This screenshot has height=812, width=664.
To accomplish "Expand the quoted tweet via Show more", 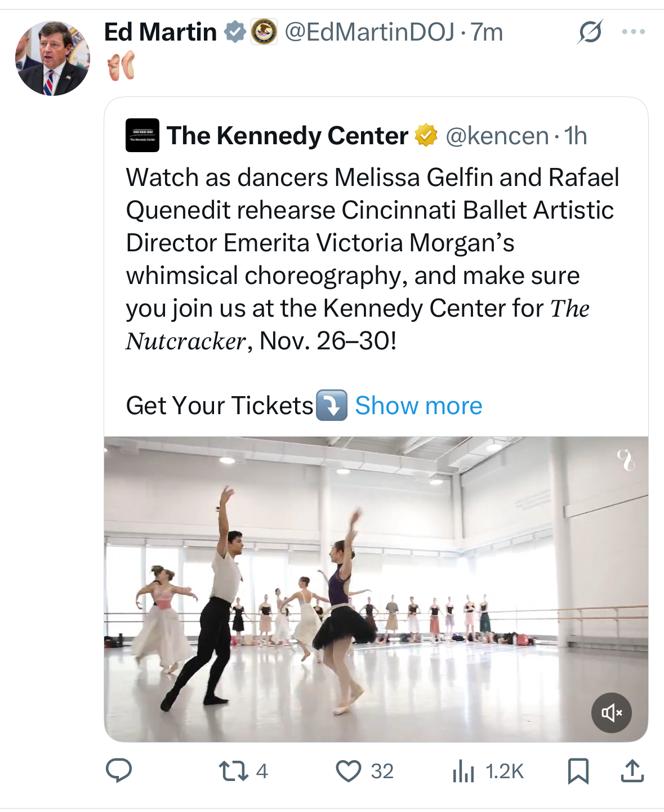I will (418, 406).
